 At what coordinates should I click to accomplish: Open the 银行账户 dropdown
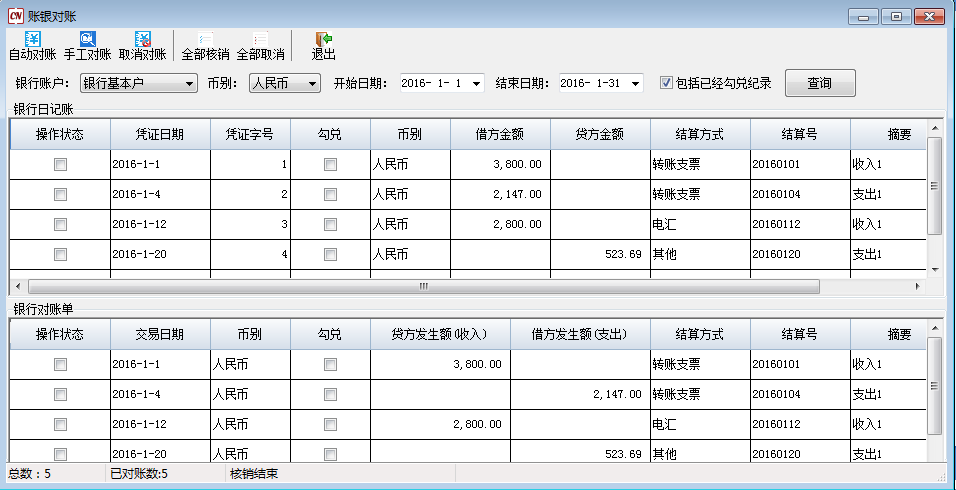point(190,83)
